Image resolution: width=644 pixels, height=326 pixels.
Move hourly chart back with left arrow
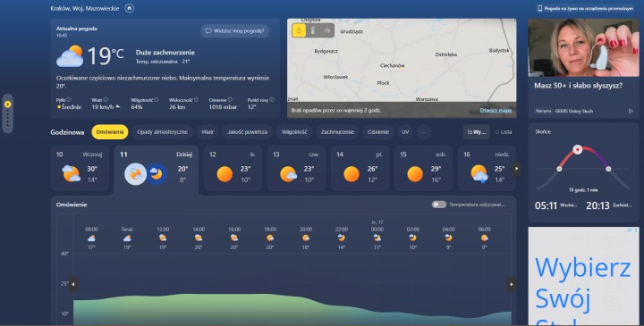tap(73, 284)
